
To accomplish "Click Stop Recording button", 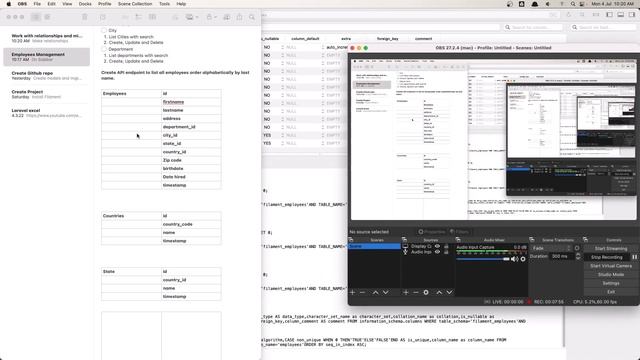I will (x=607, y=257).
